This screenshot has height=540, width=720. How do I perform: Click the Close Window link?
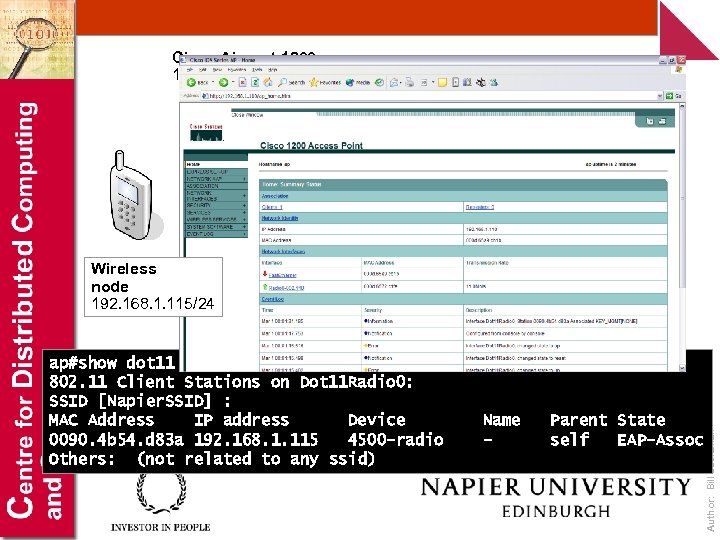click(248, 115)
